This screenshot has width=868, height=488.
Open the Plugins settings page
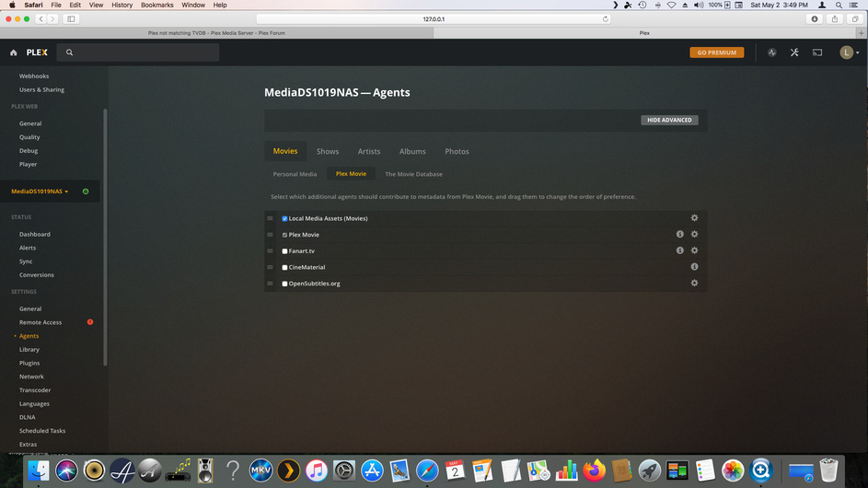29,364
